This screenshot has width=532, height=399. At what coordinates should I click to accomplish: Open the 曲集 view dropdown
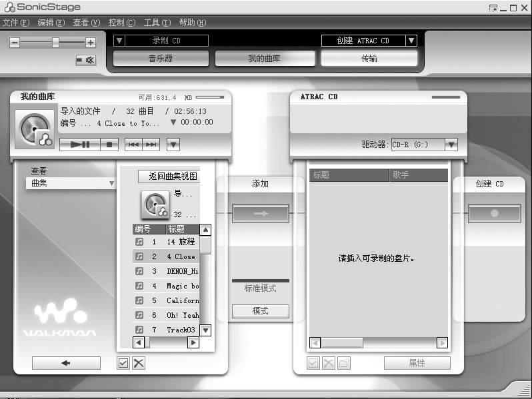[71, 183]
